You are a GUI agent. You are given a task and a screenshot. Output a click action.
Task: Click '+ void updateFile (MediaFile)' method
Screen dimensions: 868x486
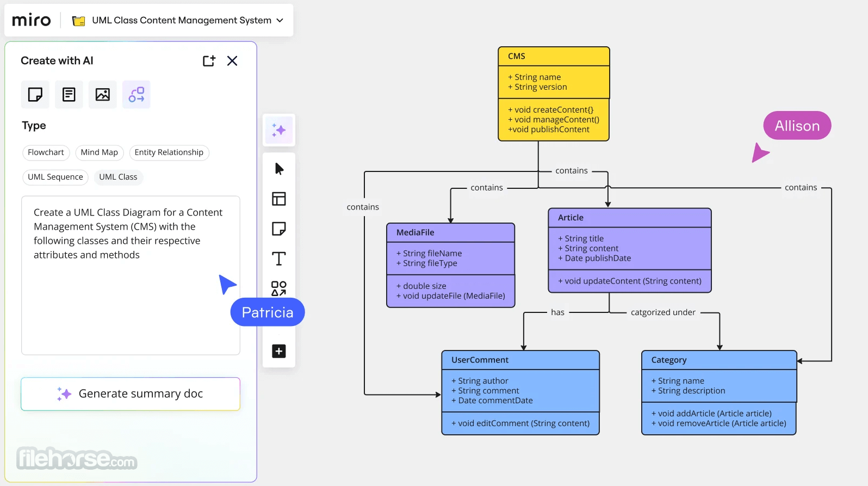point(451,296)
